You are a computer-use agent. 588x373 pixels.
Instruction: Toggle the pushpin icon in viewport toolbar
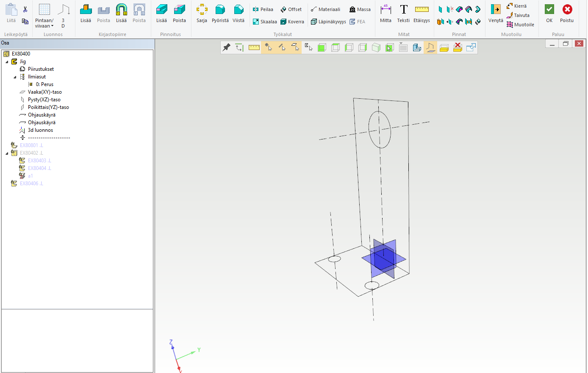(227, 47)
